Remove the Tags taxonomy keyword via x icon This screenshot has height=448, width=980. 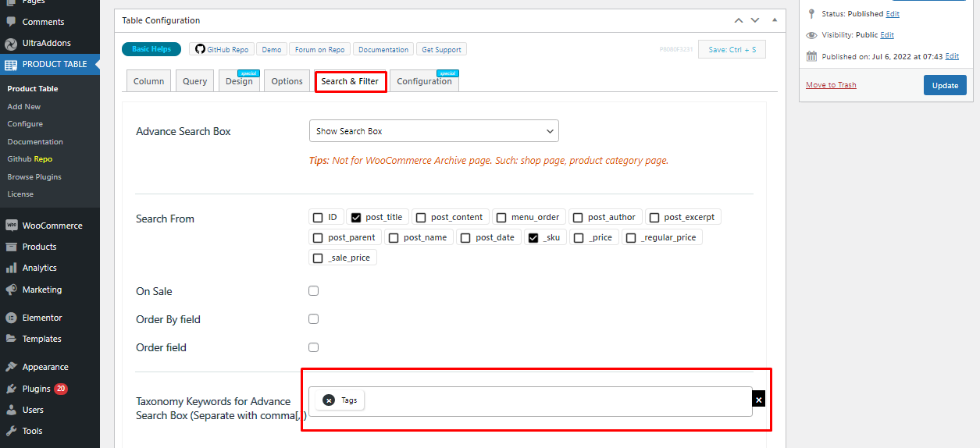click(x=329, y=400)
